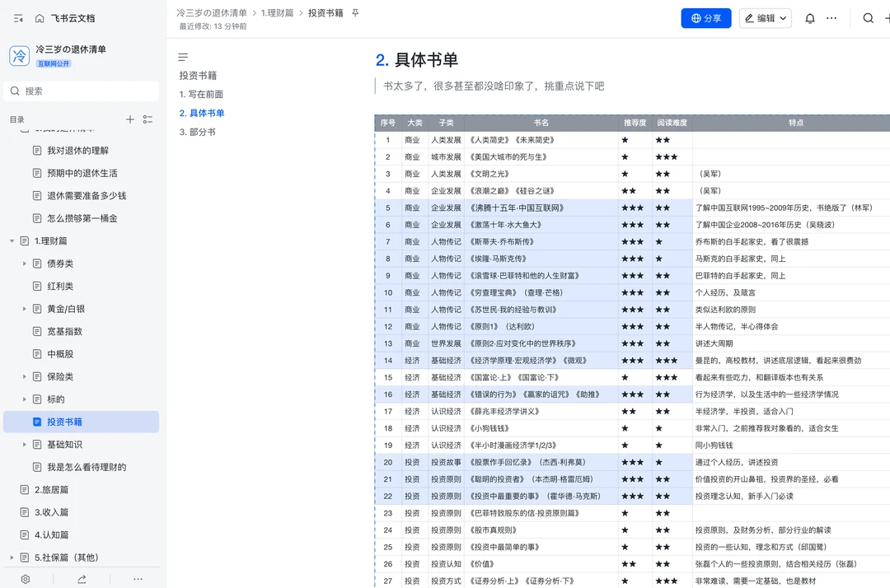Open the 我是怎么看待理财的 page
The height and width of the screenshot is (588, 890).
[87, 467]
